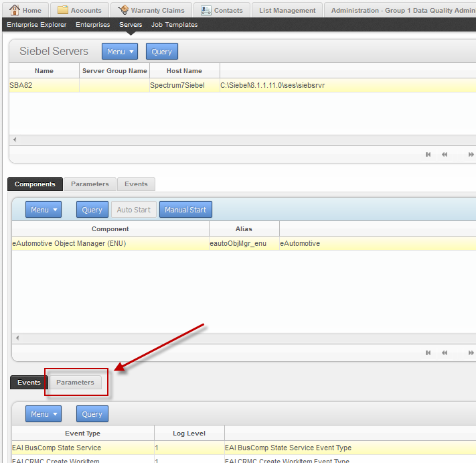
Task: Go to previous record set in Siebel Servers list
Action: coord(444,154)
